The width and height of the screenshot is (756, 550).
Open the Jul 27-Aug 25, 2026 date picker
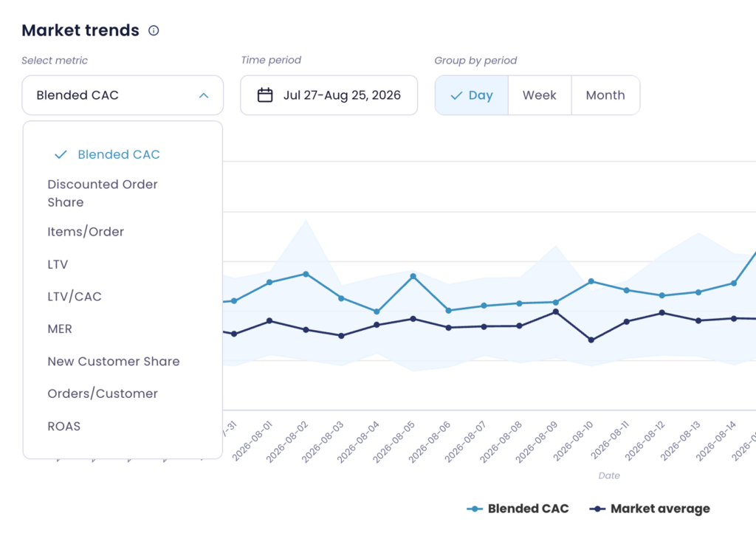(x=329, y=95)
